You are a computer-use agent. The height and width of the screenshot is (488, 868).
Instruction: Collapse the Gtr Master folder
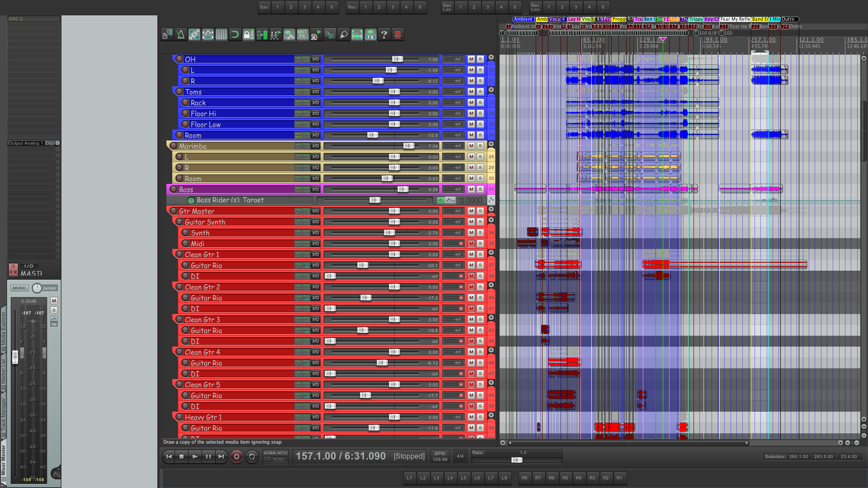(491, 210)
